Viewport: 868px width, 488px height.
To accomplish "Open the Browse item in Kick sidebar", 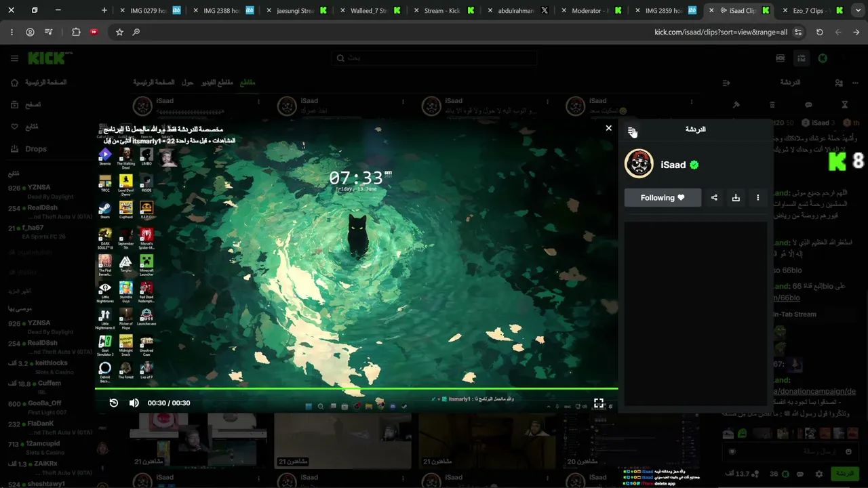I will point(27,104).
